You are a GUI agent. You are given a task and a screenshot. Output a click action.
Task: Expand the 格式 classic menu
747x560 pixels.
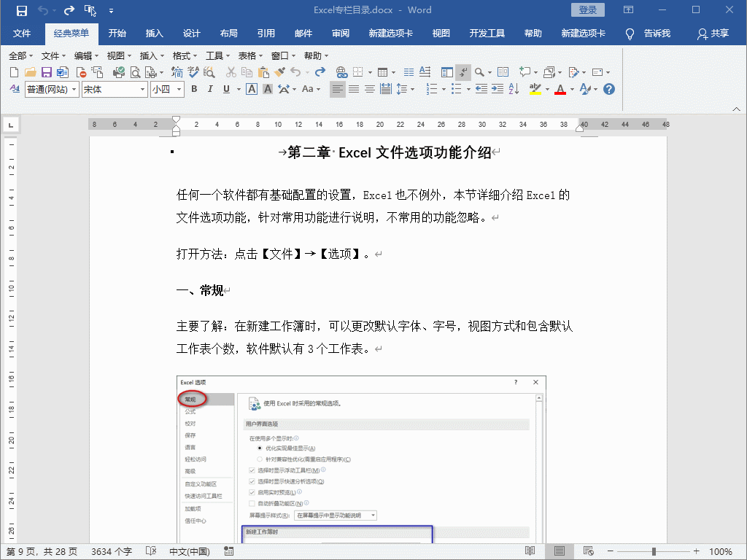(x=185, y=55)
